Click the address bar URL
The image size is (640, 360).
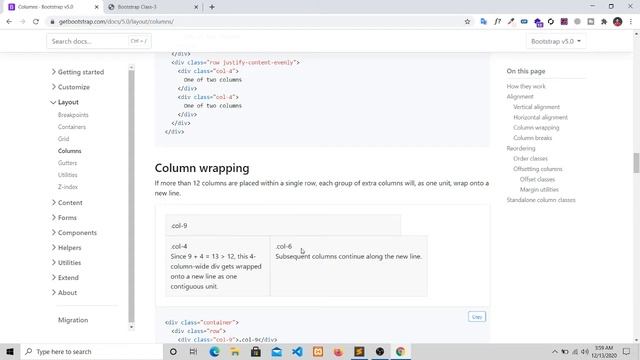point(116,22)
